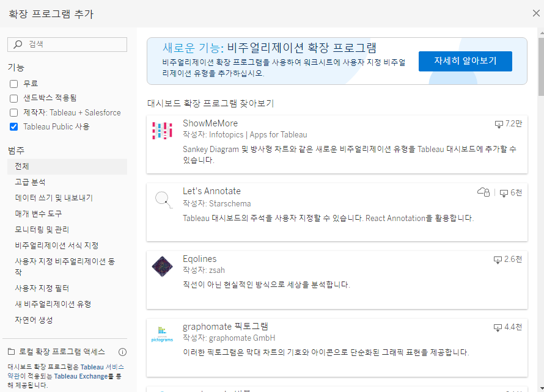Click the vertical scrollbar thumb

pyautogui.click(x=541, y=66)
